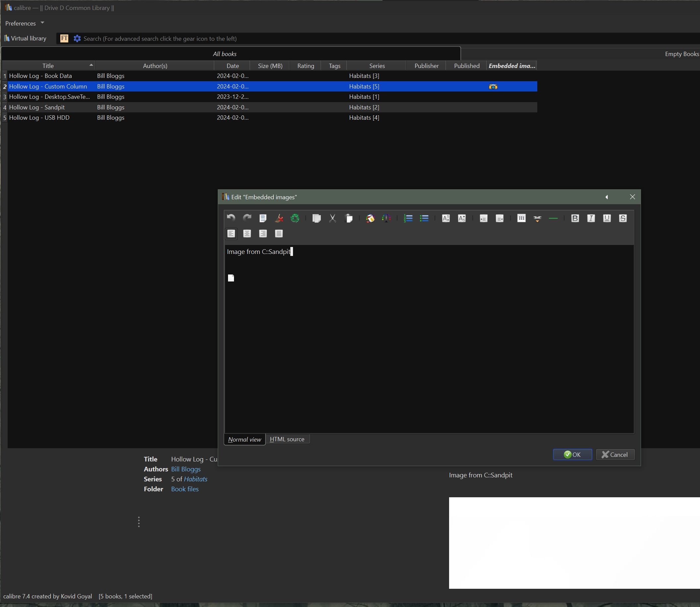Open the Preferences dropdown arrow
700x607 pixels.
coord(42,23)
